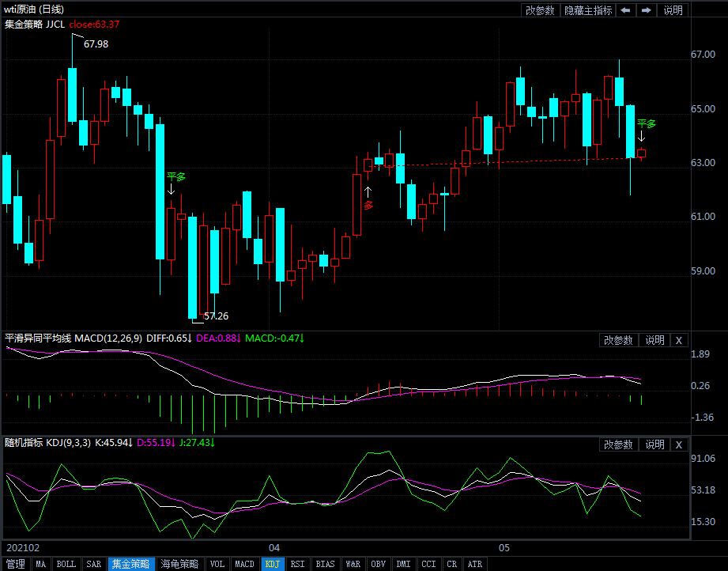Image resolution: width=728 pixels, height=571 pixels.
Task: Click 改参数 in the KDJ panel
Action: tap(618, 444)
